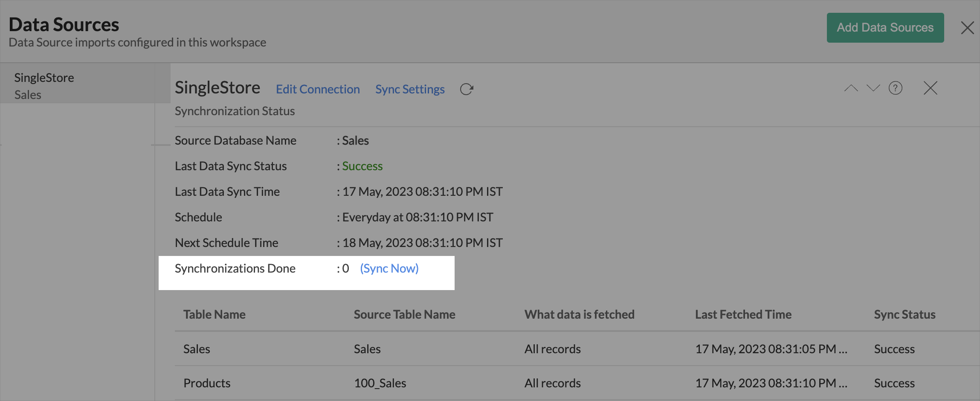Click the green Success sync status value
980x401 pixels.
(x=362, y=166)
